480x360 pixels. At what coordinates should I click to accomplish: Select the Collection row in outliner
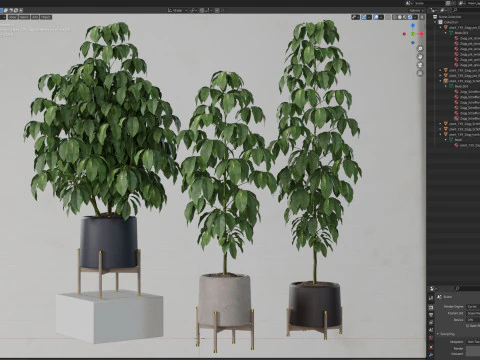click(451, 22)
